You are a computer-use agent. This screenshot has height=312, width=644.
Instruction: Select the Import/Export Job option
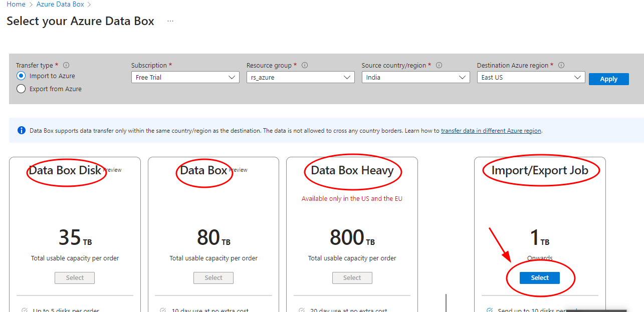click(x=539, y=277)
